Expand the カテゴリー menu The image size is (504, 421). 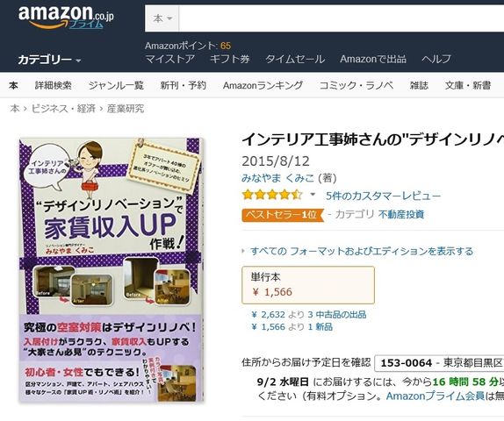(x=49, y=60)
